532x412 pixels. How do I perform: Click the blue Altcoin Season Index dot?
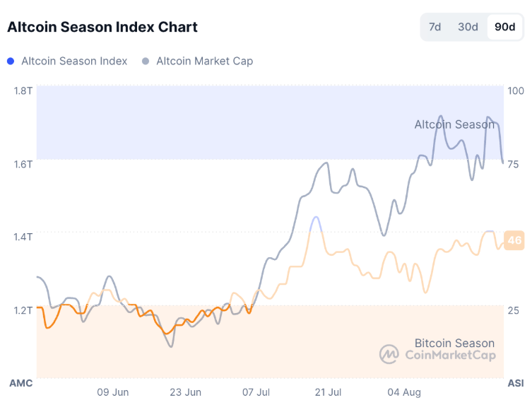[x=11, y=61]
